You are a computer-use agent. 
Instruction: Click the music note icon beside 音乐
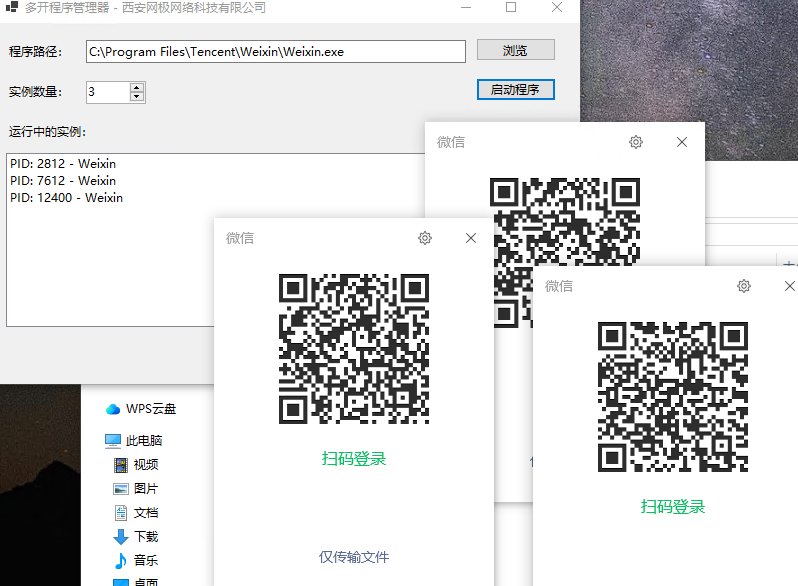(x=121, y=561)
